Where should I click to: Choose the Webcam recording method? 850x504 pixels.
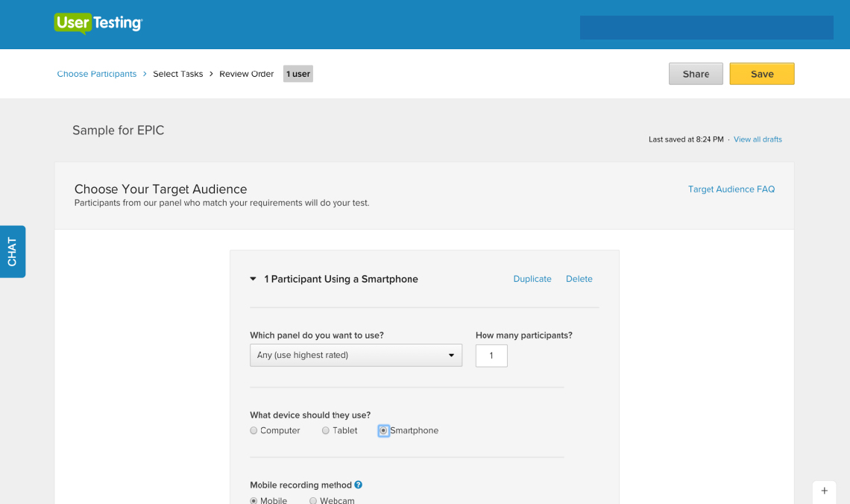(x=313, y=501)
